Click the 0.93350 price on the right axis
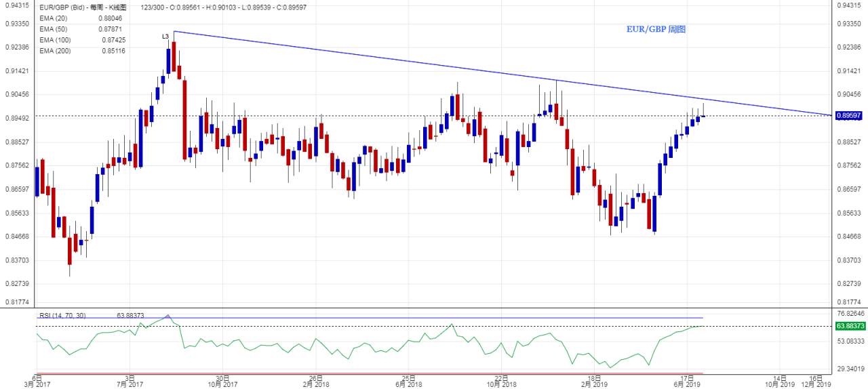Viewport: 868px width, 389px height. (x=849, y=24)
